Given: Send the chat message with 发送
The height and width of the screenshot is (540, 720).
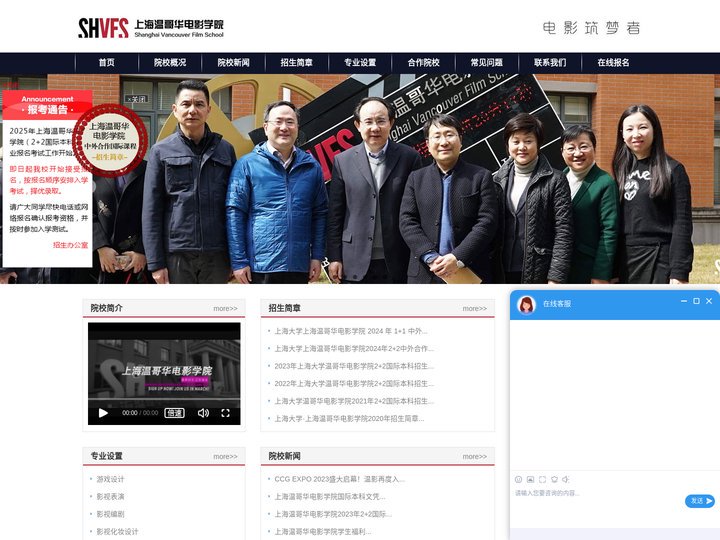Looking at the screenshot, I should pos(700,501).
